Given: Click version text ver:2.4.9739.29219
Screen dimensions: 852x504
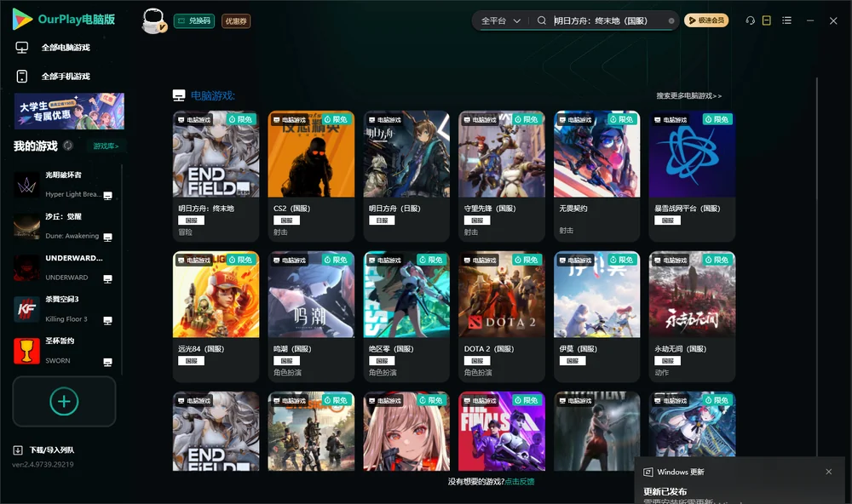Looking at the screenshot, I should (x=43, y=464).
